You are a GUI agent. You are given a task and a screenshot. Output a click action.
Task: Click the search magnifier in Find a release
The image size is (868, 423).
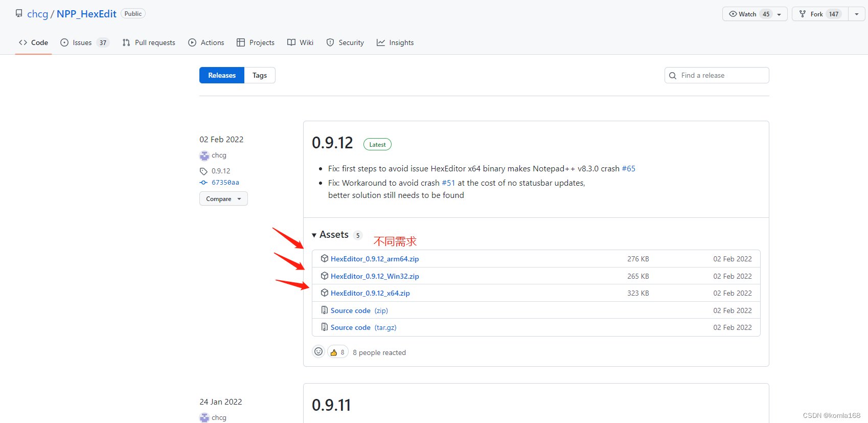point(673,76)
